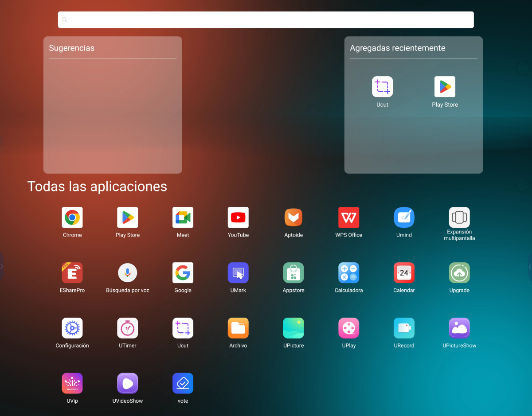Focus the app search field
Viewport: 532px width, 416px height.
[266, 19]
